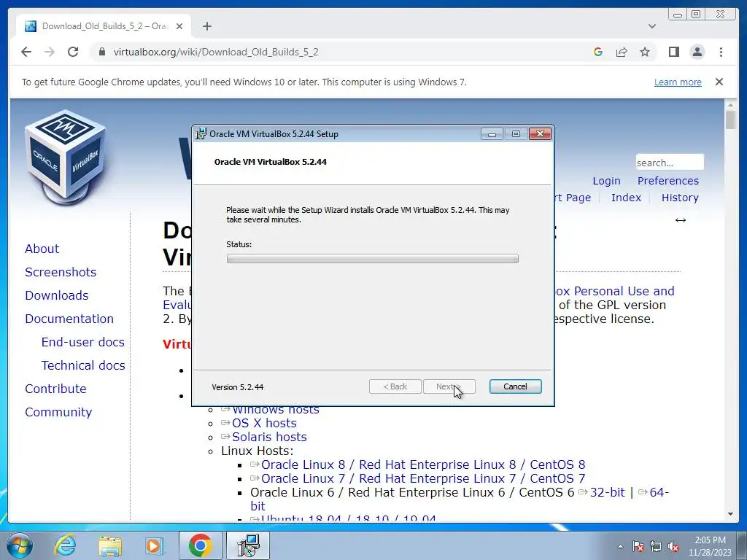747x560 pixels.
Task: Download Oracle Linux 6 32-bit build
Action: pos(607,492)
